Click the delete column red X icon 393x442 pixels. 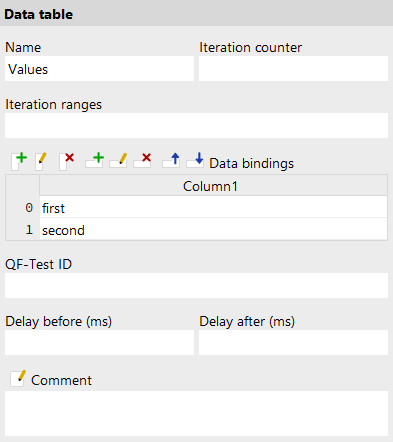click(66, 161)
